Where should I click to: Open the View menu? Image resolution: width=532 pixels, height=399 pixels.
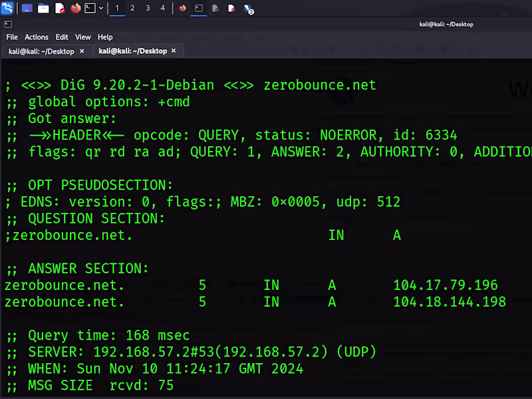tap(82, 37)
